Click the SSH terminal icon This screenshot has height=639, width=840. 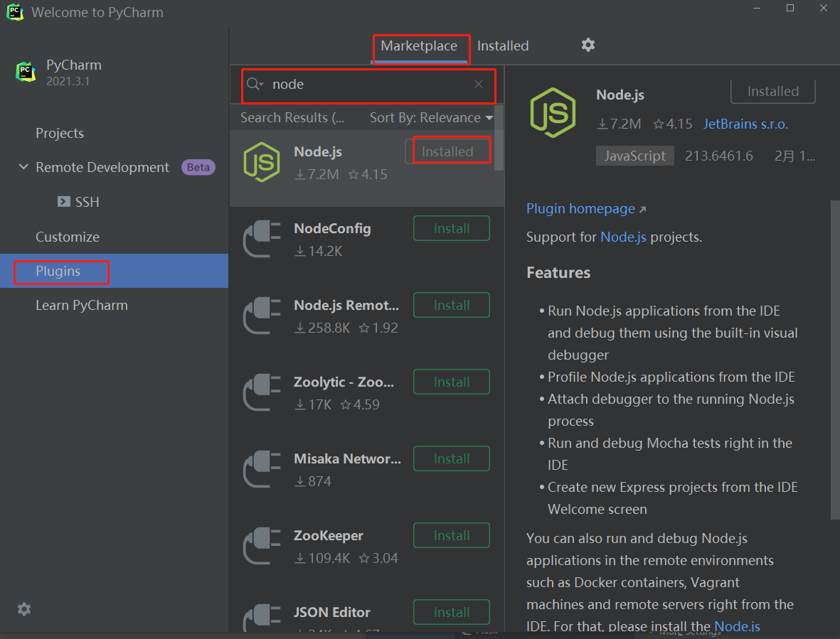tap(64, 201)
